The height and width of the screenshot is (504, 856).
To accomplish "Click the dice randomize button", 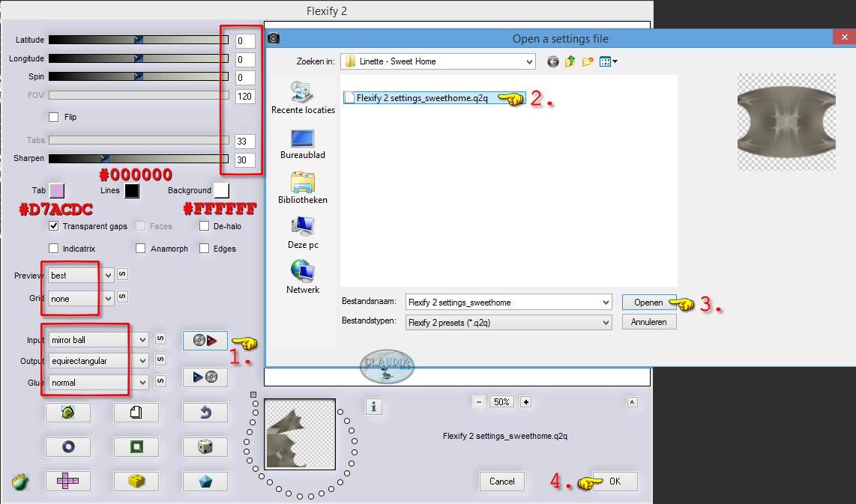I will click(205, 447).
